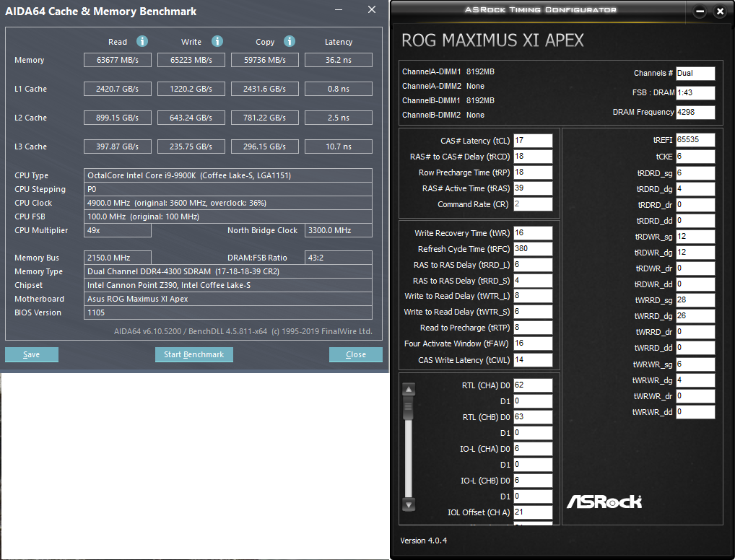Click the L2 Cache Write value 643.24 GB/s
Screen dimensions: 735x560
pyautogui.click(x=191, y=118)
